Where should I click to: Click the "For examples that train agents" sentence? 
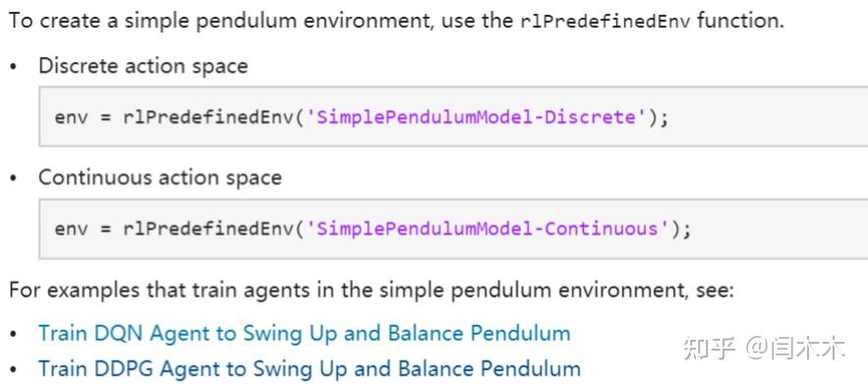pyautogui.click(x=372, y=291)
